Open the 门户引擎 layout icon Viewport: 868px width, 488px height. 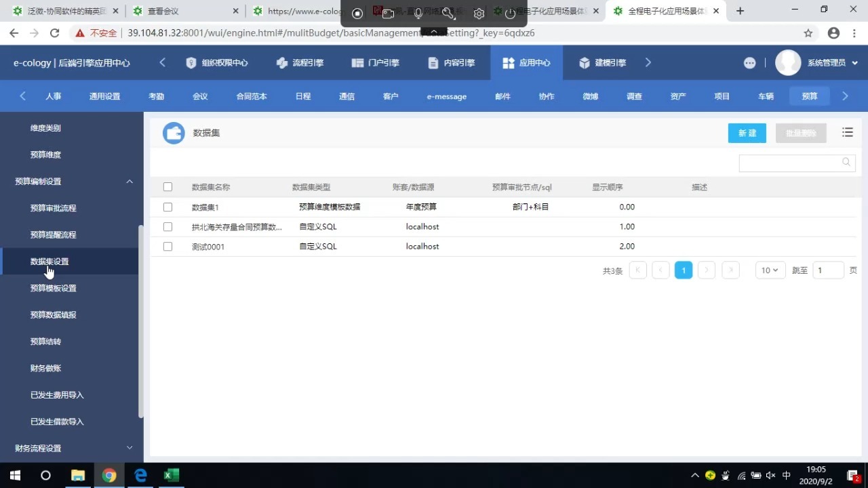point(357,63)
